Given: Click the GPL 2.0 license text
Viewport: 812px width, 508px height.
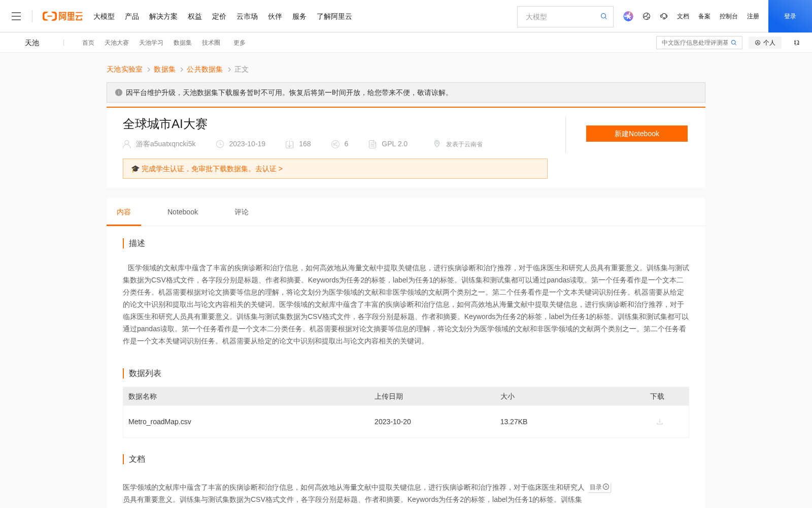Looking at the screenshot, I should point(394,144).
